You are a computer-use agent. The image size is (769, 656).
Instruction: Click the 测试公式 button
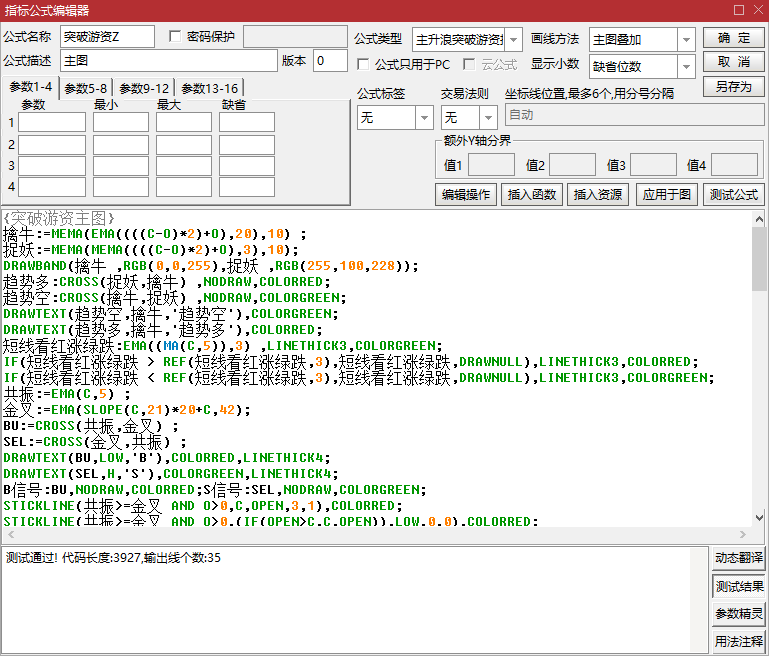point(733,194)
